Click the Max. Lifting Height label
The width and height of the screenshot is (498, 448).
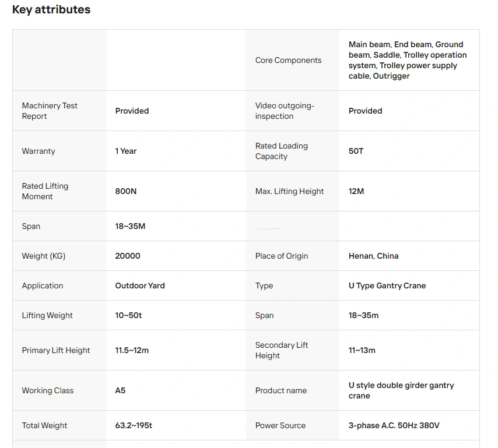(289, 191)
